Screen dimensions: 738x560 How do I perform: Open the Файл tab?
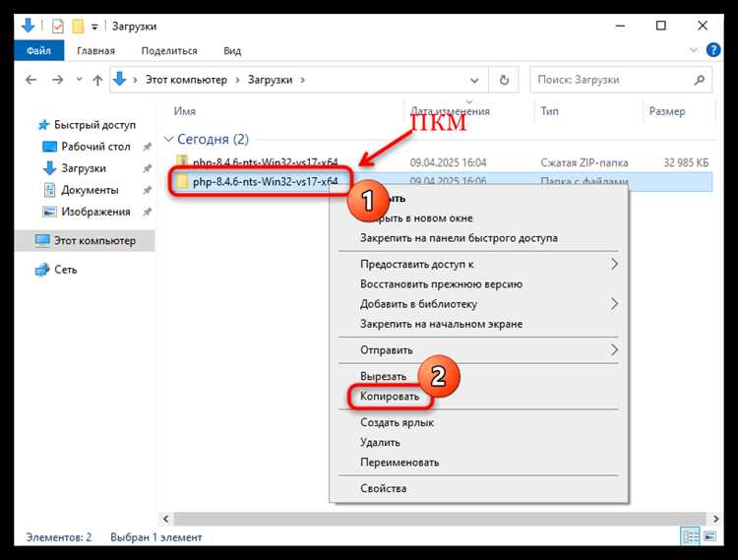coord(38,50)
